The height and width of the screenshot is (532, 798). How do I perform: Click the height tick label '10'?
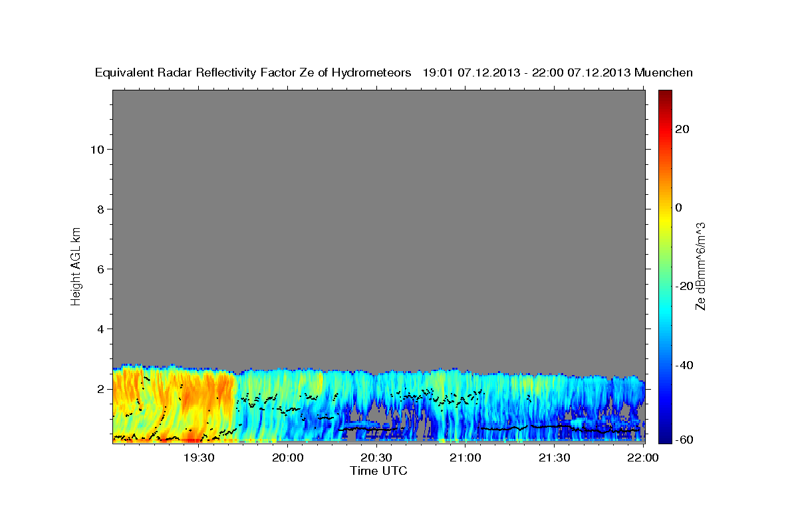click(x=96, y=149)
